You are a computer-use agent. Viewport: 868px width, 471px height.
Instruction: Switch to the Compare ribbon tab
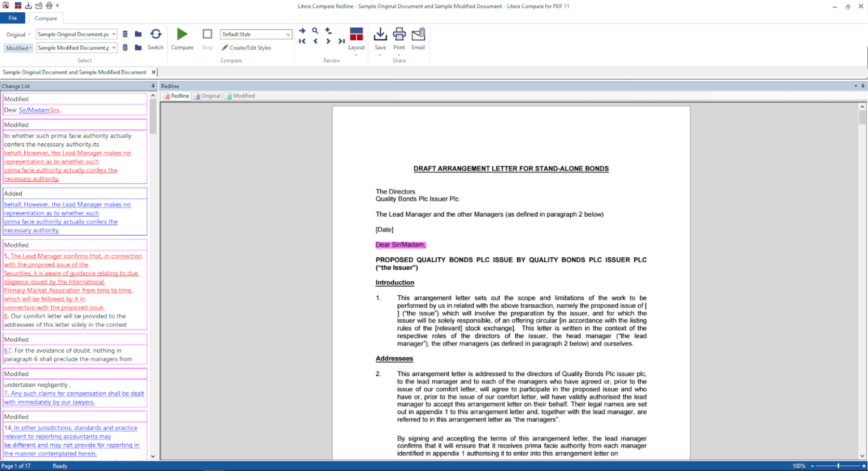point(46,18)
